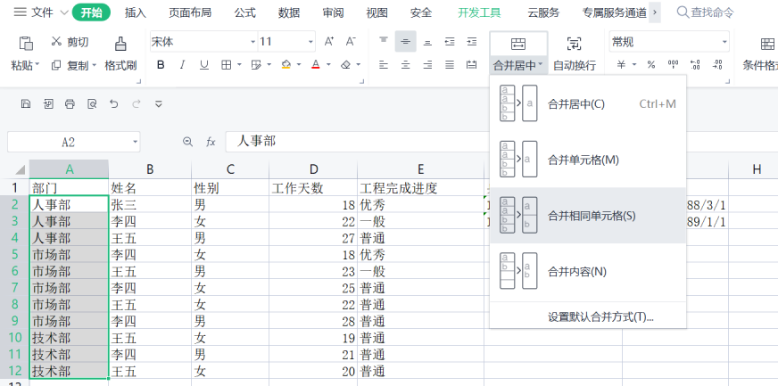Image resolution: width=778 pixels, height=386 pixels.
Task: Increase decimal places icon
Action: 696,64
